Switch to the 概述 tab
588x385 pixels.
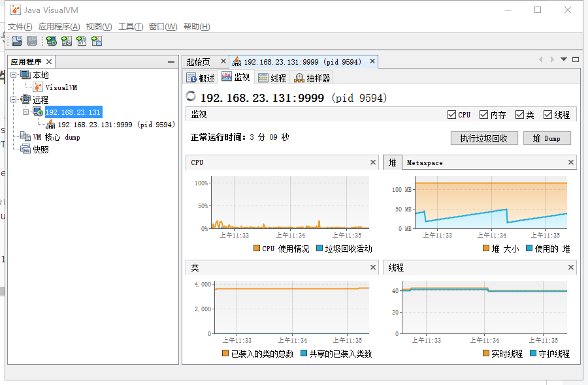[x=201, y=78]
